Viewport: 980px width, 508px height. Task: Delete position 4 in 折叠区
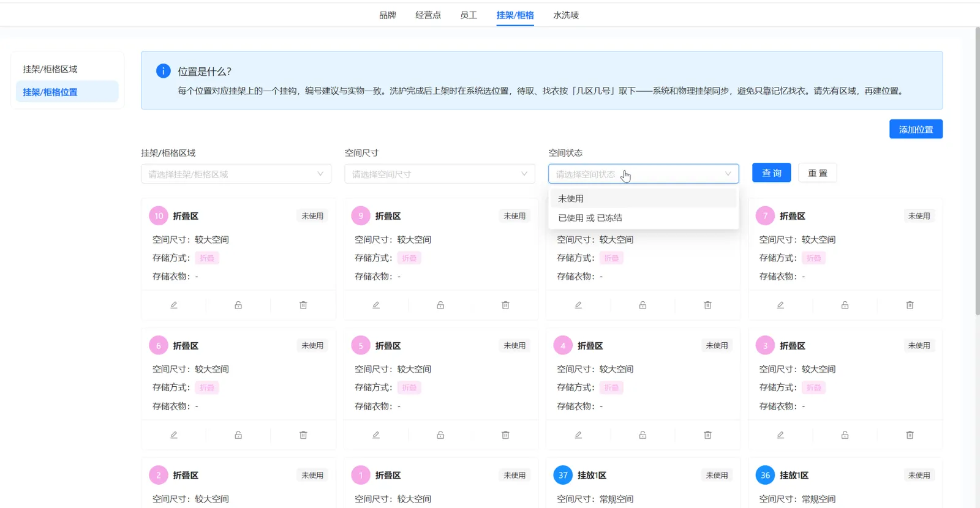coord(707,435)
